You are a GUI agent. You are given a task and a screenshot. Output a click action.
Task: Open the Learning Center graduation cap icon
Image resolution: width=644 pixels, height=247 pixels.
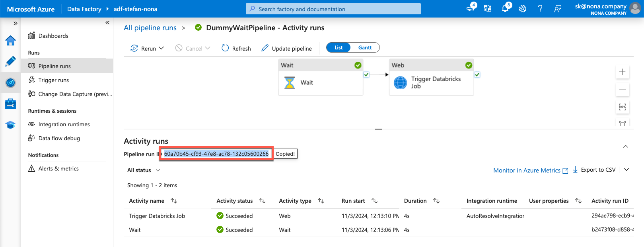[x=10, y=125]
